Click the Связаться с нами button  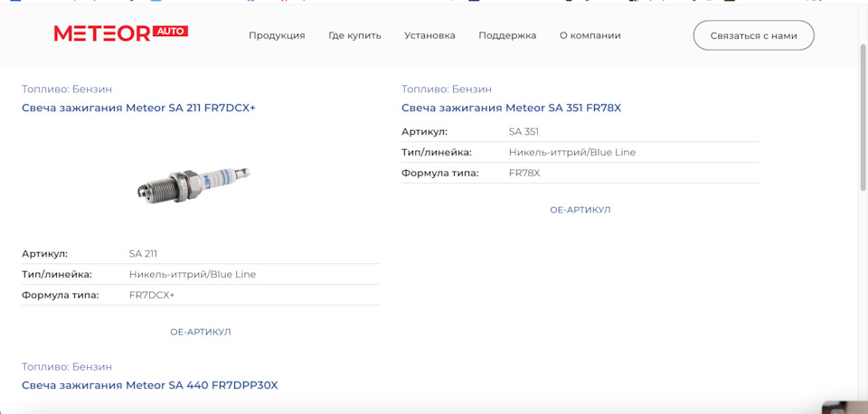(x=753, y=35)
